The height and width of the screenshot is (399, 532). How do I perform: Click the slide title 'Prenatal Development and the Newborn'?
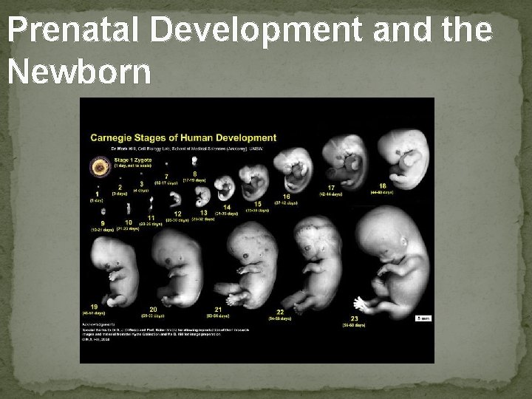click(250, 50)
